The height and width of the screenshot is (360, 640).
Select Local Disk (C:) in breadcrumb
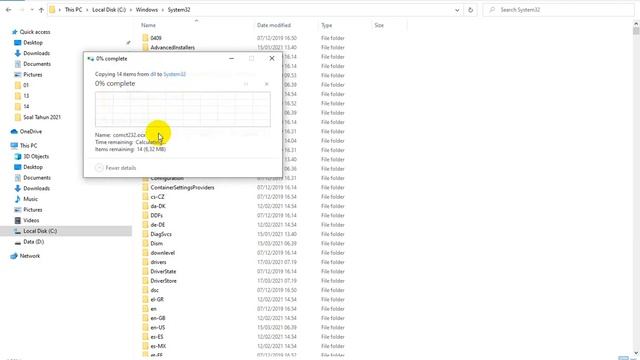click(109, 10)
